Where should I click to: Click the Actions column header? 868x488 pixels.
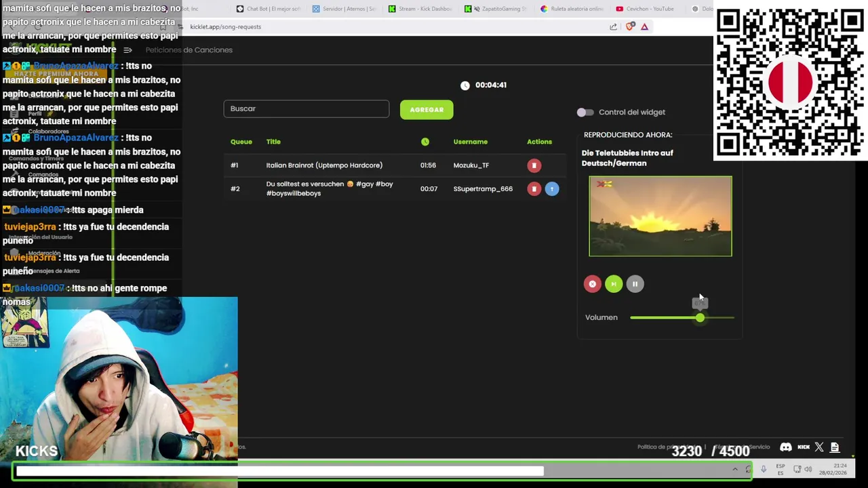(539, 142)
